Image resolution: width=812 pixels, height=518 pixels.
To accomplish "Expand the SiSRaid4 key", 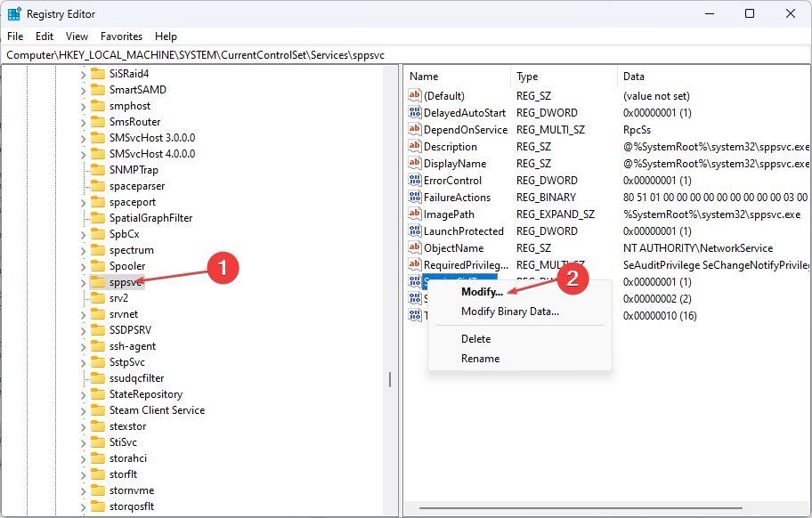I will coord(83,75).
